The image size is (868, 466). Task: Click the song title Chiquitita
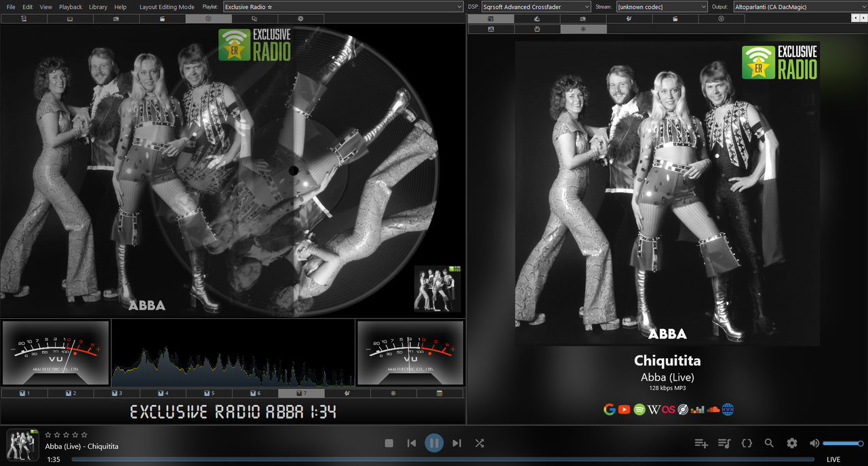coord(667,361)
